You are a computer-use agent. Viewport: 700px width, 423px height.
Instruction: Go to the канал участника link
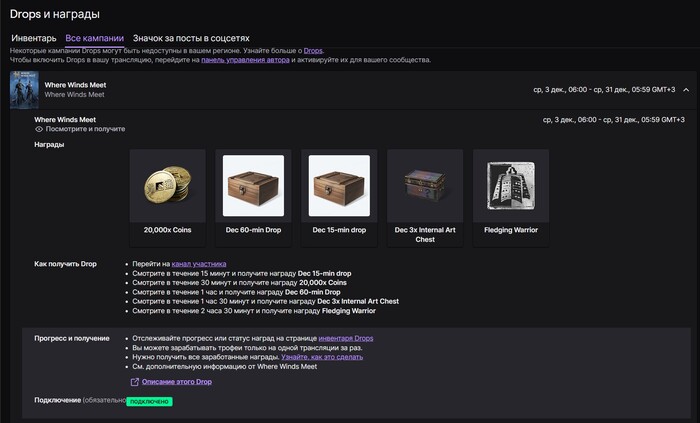point(199,264)
